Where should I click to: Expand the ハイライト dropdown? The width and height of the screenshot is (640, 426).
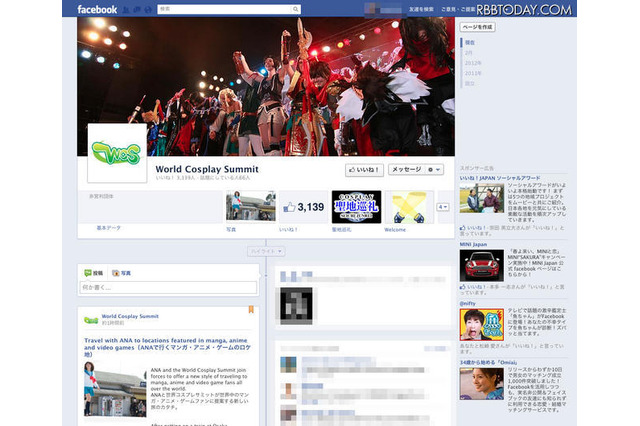click(266, 251)
